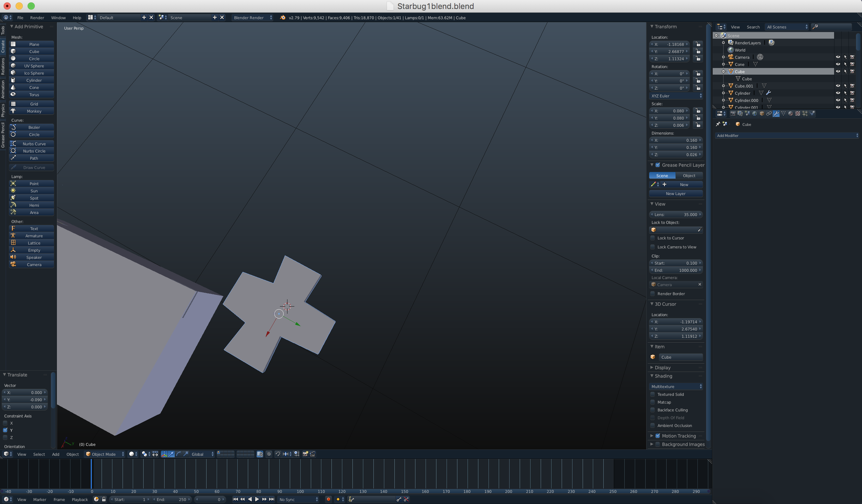Open the Select menu in 3D view header
862x504 pixels.
tap(39, 454)
